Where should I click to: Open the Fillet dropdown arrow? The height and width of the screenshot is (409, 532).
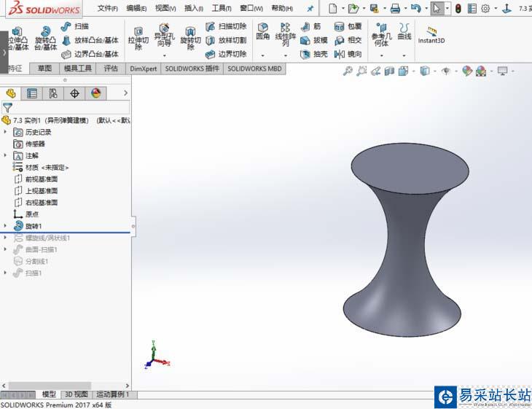(262, 55)
